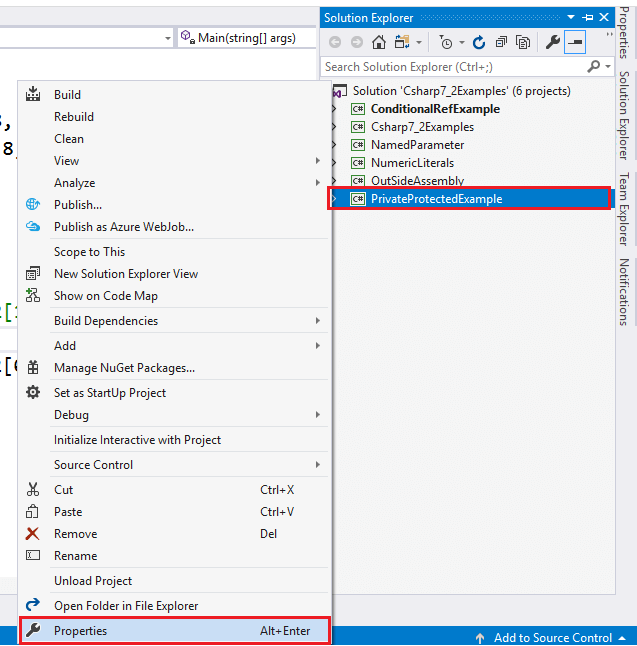This screenshot has width=637, height=646.
Task: Click the Back arrow in Solution Explorer toolbar
Action: point(335,42)
